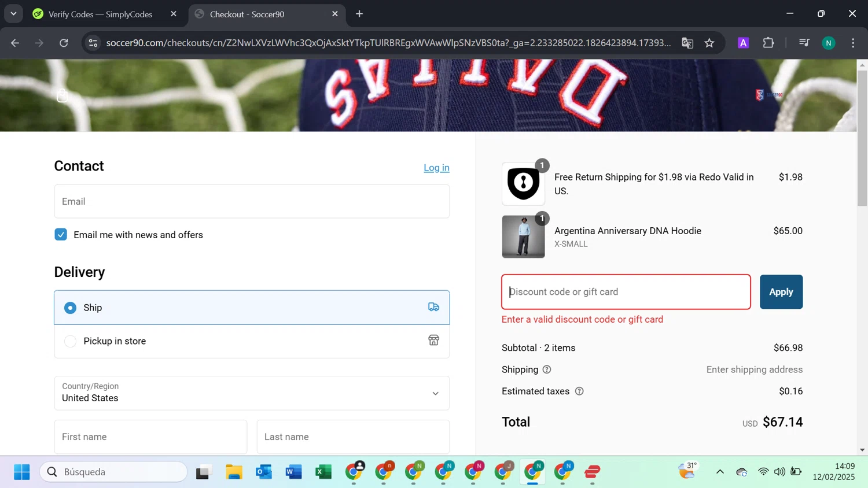
Task: Open the Chrome three-dot menu
Action: [853, 43]
